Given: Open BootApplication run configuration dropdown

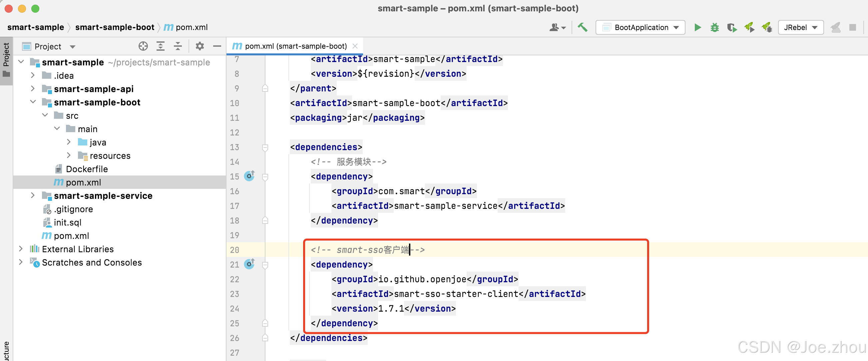Looking at the screenshot, I should coord(640,27).
